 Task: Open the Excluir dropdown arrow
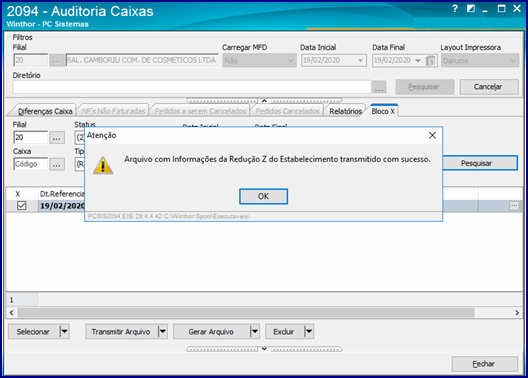pyautogui.click(x=309, y=332)
